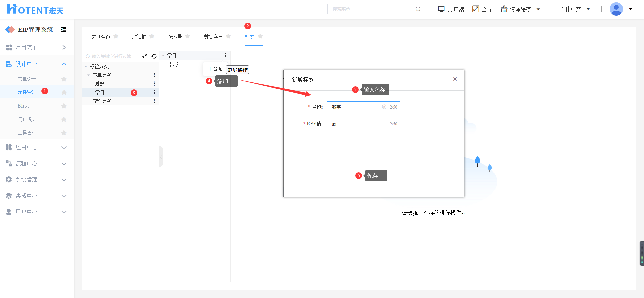The width and height of the screenshot is (644, 298).
Task: Switch to the 关联查询 tab
Action: 101,37
